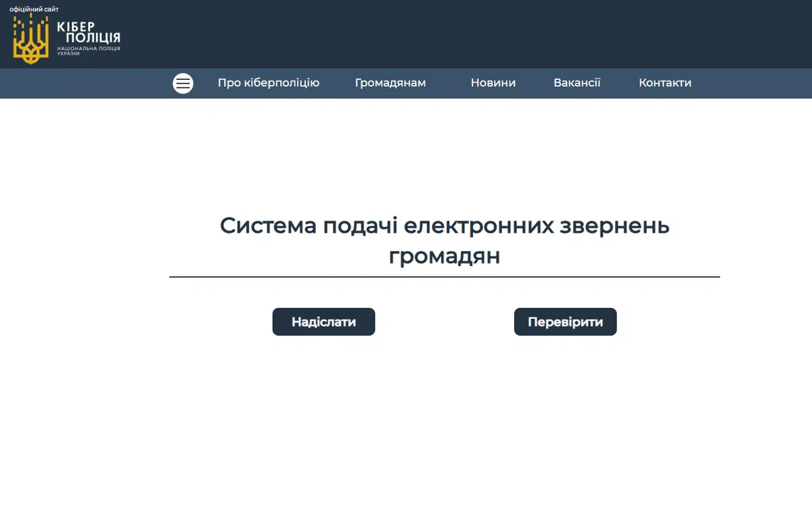812x505 pixels.
Task: Open the hamburger menu icon
Action: [x=183, y=83]
